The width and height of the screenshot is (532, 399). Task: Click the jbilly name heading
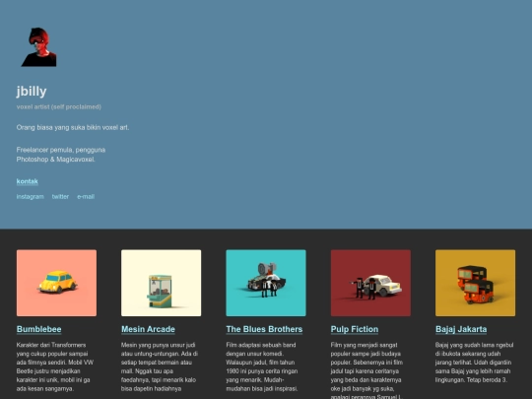coord(32,92)
